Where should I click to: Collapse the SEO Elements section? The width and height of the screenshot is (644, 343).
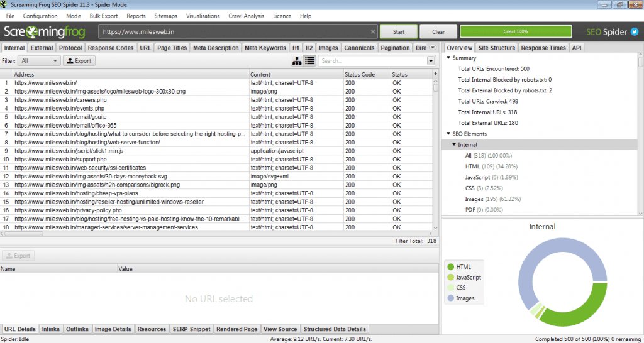click(x=448, y=134)
